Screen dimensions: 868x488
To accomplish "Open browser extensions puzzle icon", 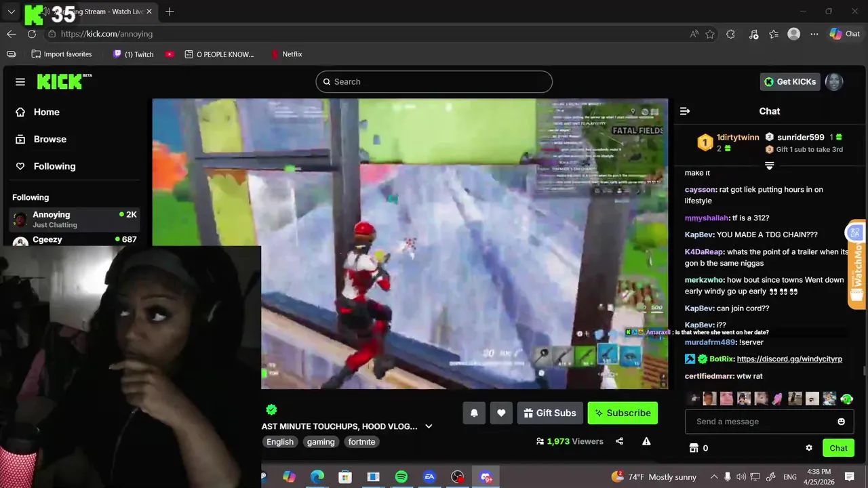I will pyautogui.click(x=730, y=34).
